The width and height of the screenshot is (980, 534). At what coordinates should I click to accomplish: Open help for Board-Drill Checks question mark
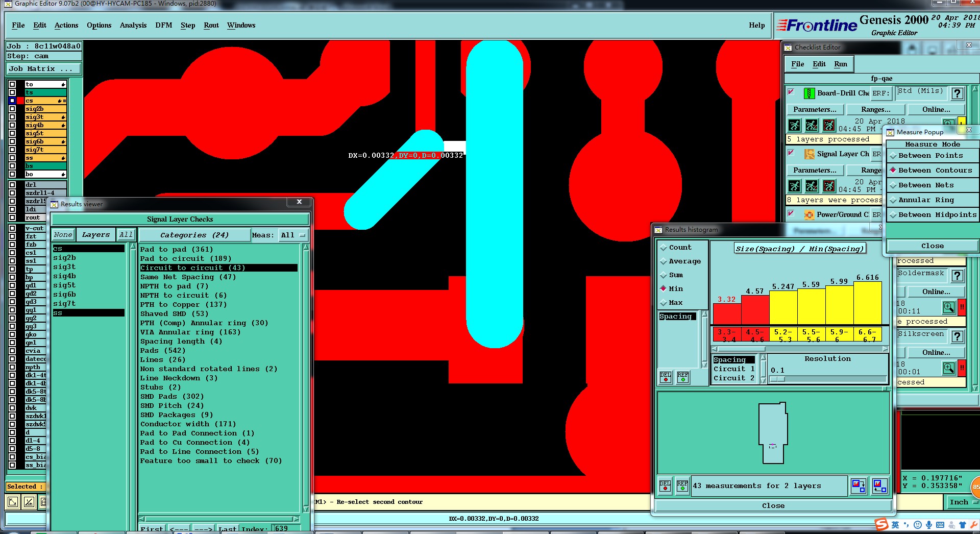point(958,93)
